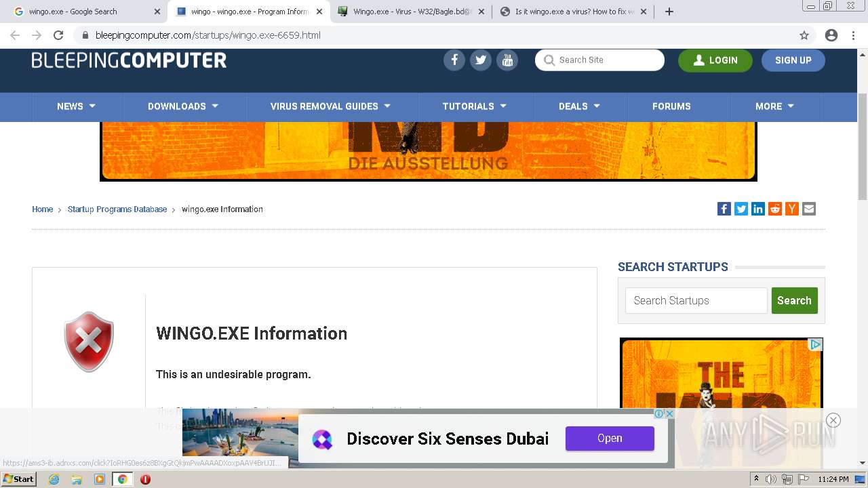Switch to Wingo.exe Virus W32/Bagle tab
This screenshot has height=488, width=868.
click(x=412, y=12)
